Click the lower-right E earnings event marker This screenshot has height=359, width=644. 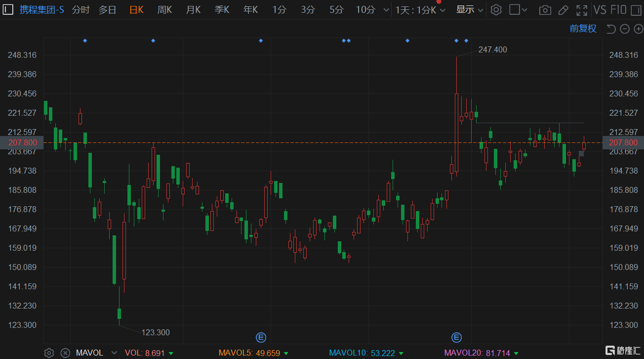point(457,338)
